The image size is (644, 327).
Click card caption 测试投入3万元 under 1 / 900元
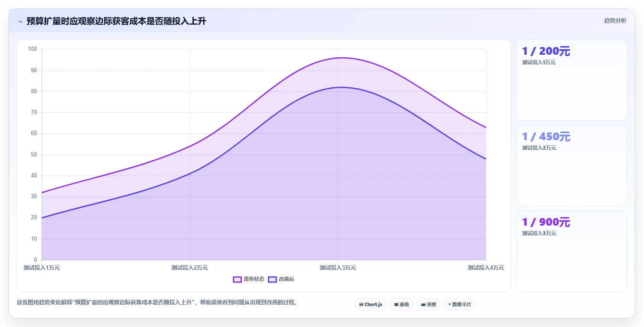539,233
